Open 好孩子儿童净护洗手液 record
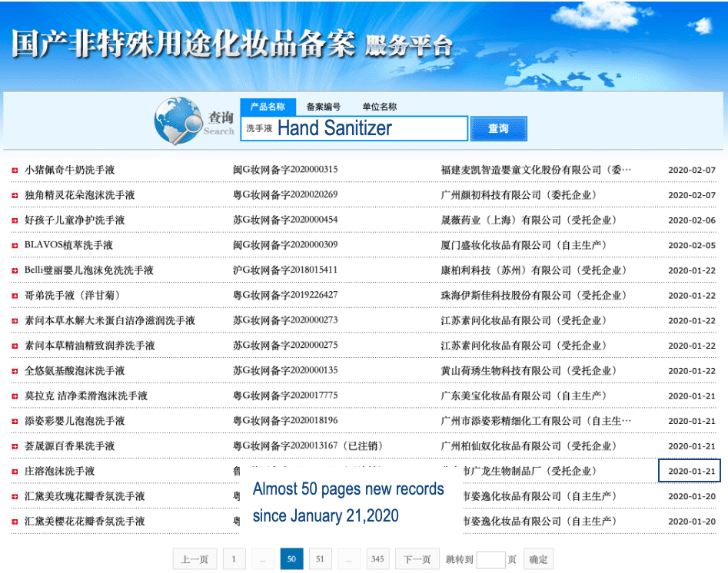The height and width of the screenshot is (573, 728). [75, 220]
